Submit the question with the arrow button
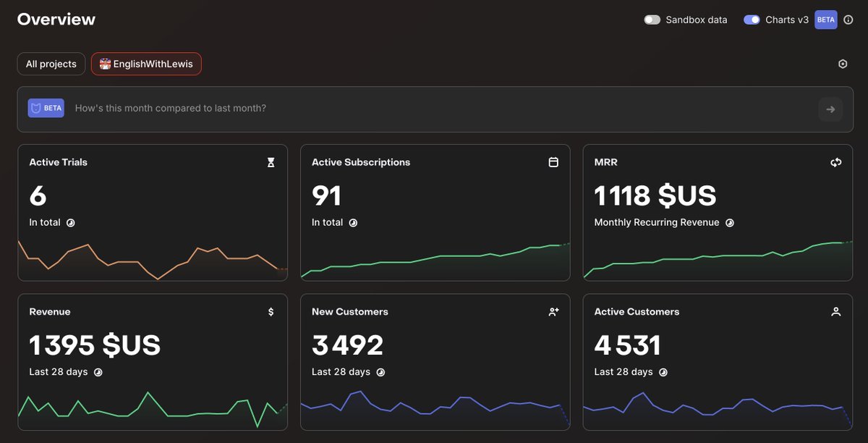Screen dimensions: 868x443 coord(830,109)
